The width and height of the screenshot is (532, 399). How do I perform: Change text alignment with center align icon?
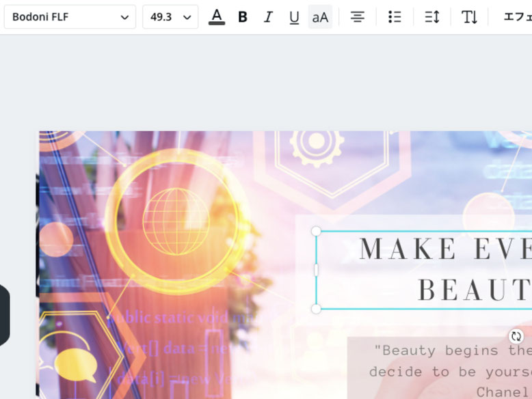point(357,16)
